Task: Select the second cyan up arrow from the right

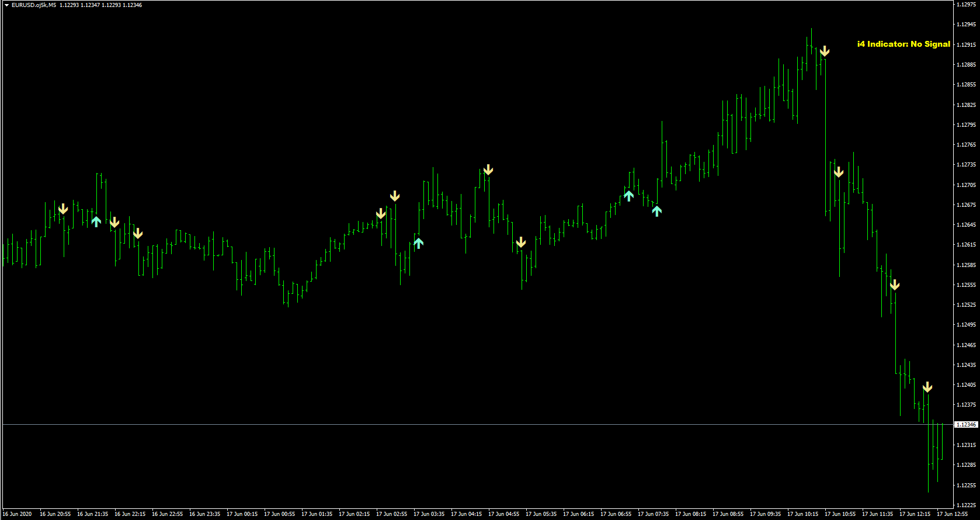Action: (628, 196)
